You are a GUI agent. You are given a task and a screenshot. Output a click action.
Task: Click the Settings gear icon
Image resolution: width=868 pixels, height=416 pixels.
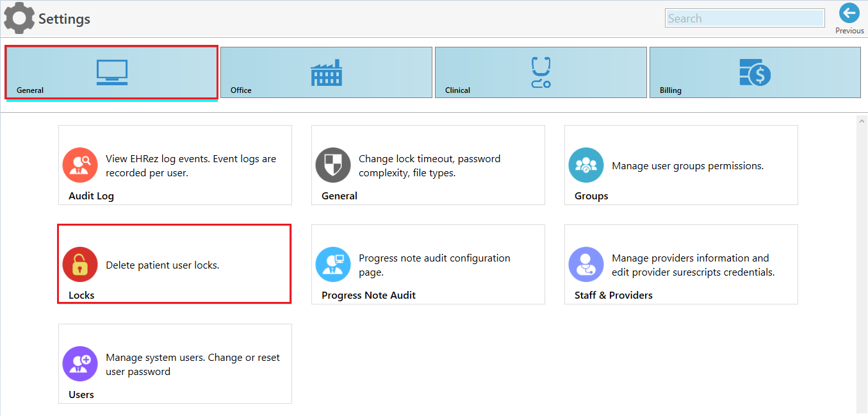(19, 19)
